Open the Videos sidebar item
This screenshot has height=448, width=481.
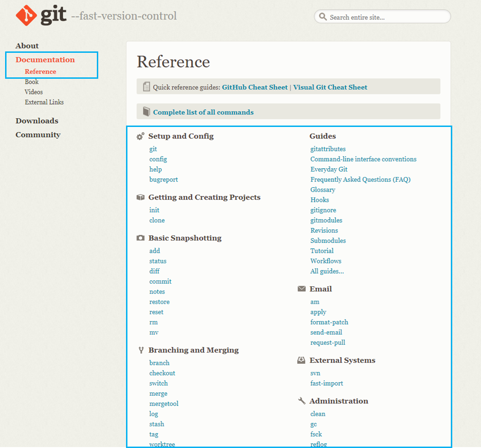tap(34, 92)
